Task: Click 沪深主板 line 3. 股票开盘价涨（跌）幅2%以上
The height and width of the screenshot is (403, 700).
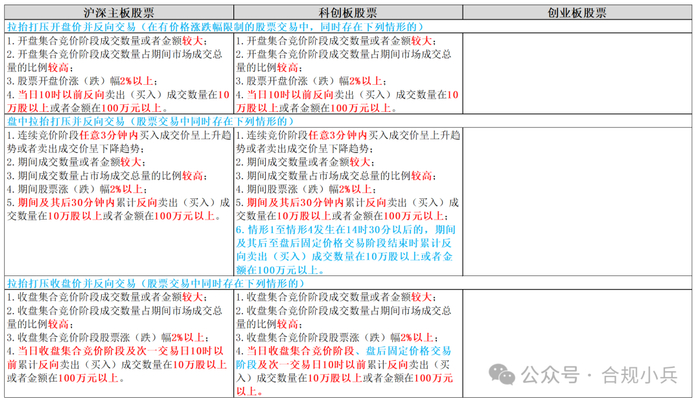Action: 82,81
